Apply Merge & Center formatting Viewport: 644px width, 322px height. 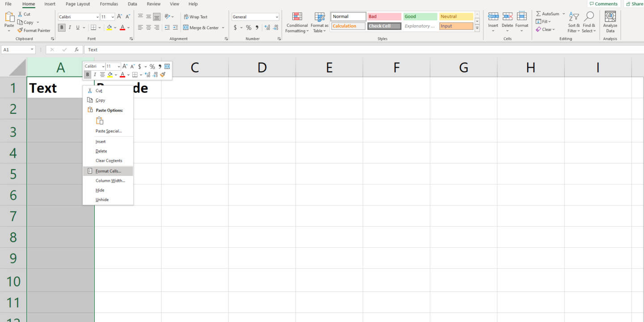pos(201,27)
